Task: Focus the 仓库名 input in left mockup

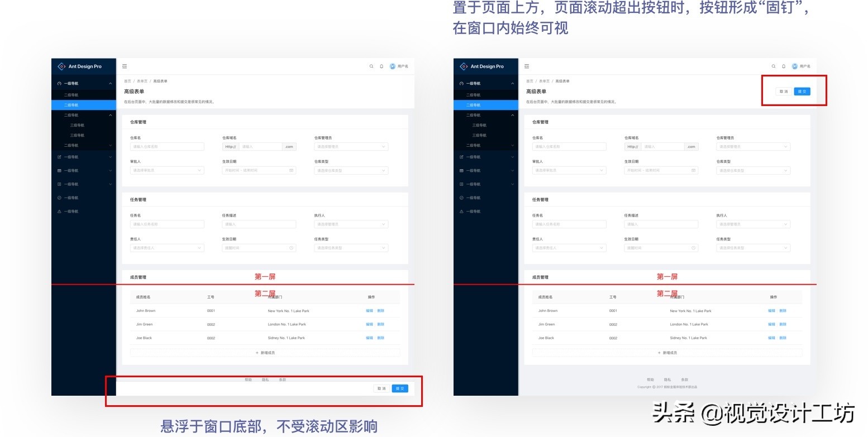Action: [167, 147]
